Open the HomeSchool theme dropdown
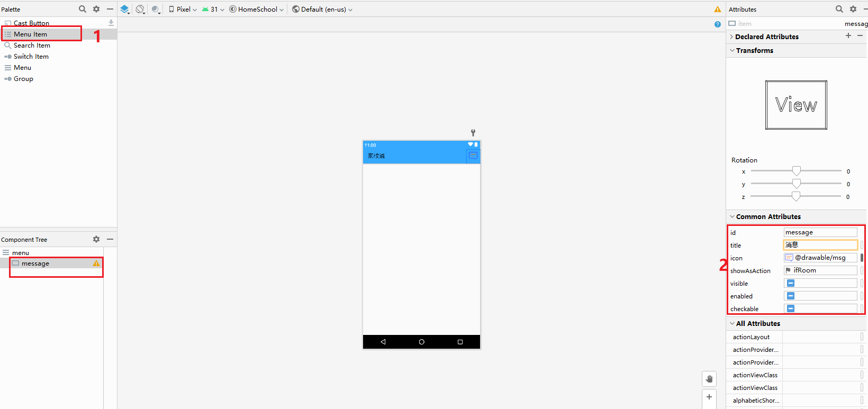This screenshot has height=409, width=868. point(257,9)
